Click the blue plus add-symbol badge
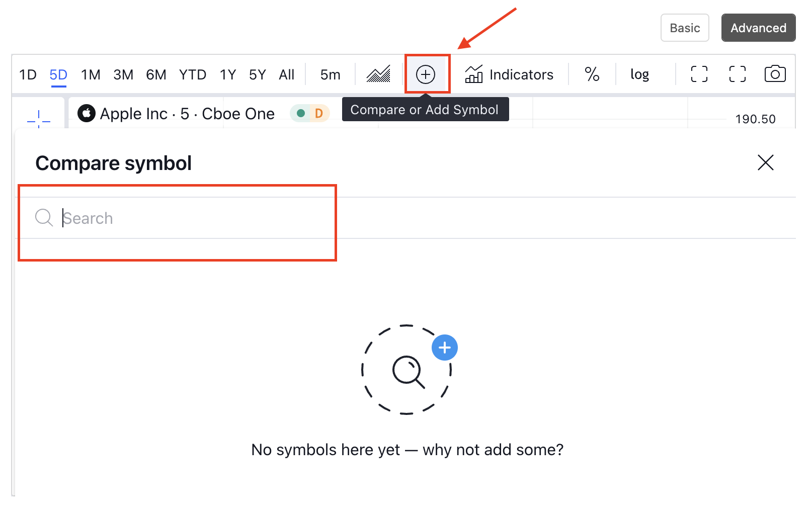Screen dimensions: 812x512 (x=445, y=348)
